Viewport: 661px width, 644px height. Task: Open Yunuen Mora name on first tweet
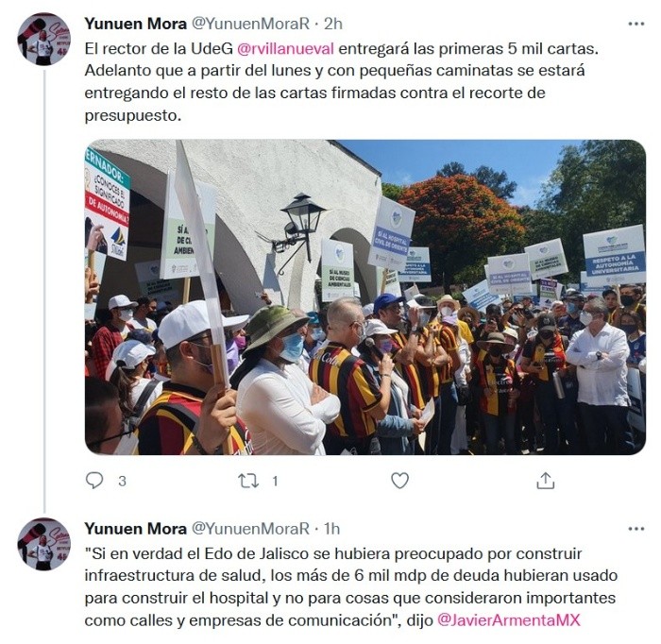pos(135,24)
